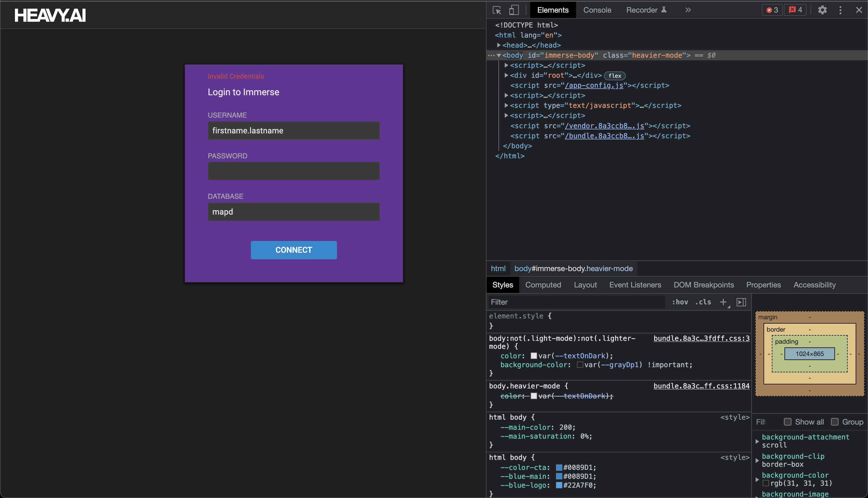Switch to the Console tab
The width and height of the screenshot is (868, 498).
tap(597, 10)
